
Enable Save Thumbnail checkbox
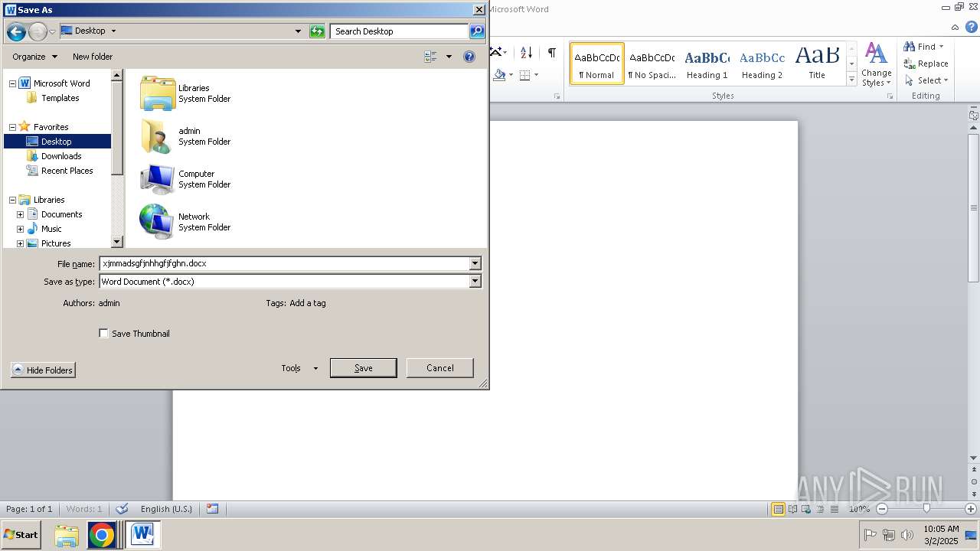103,334
